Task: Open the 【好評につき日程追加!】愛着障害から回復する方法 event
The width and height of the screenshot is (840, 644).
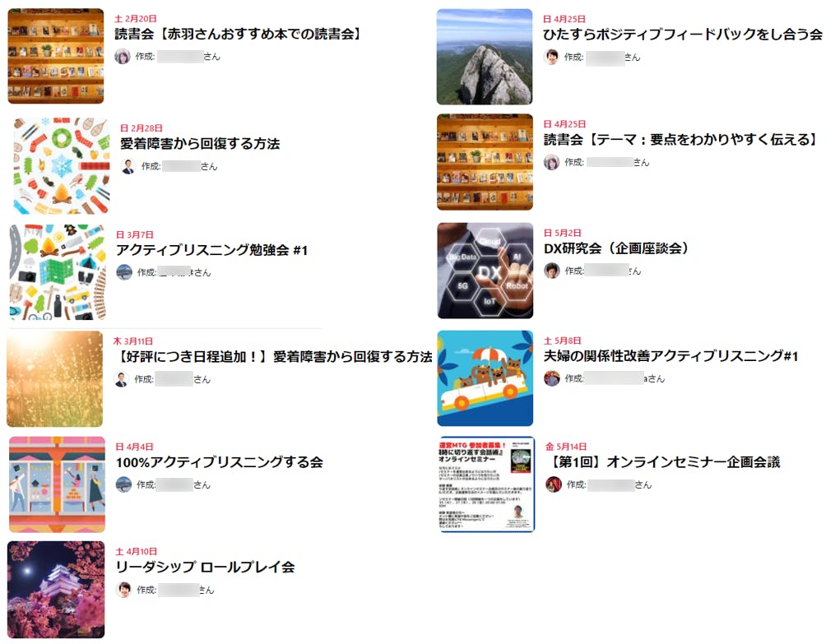Action: [x=272, y=357]
